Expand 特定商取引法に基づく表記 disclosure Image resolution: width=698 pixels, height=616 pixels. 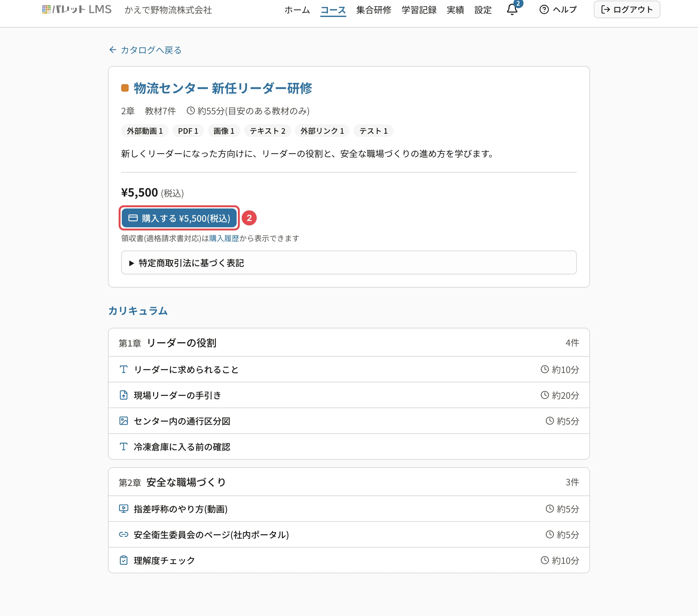pos(349,263)
